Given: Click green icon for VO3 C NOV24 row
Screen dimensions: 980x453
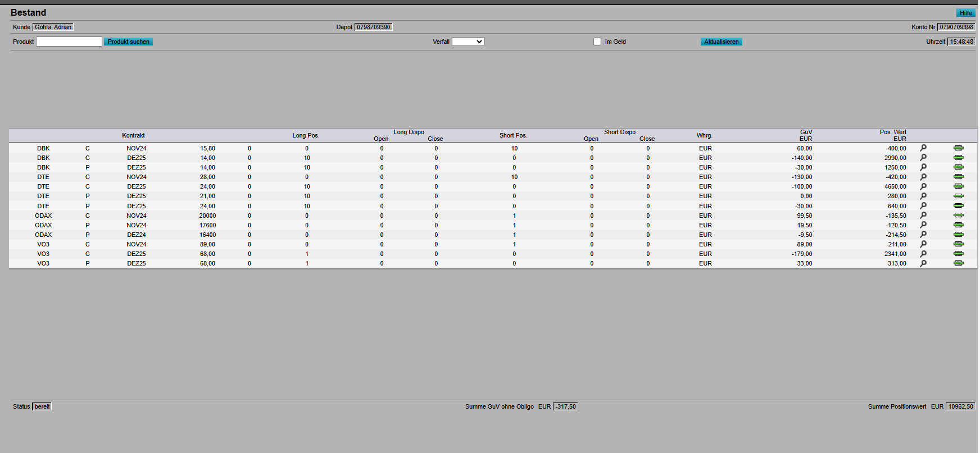Looking at the screenshot, I should 958,244.
